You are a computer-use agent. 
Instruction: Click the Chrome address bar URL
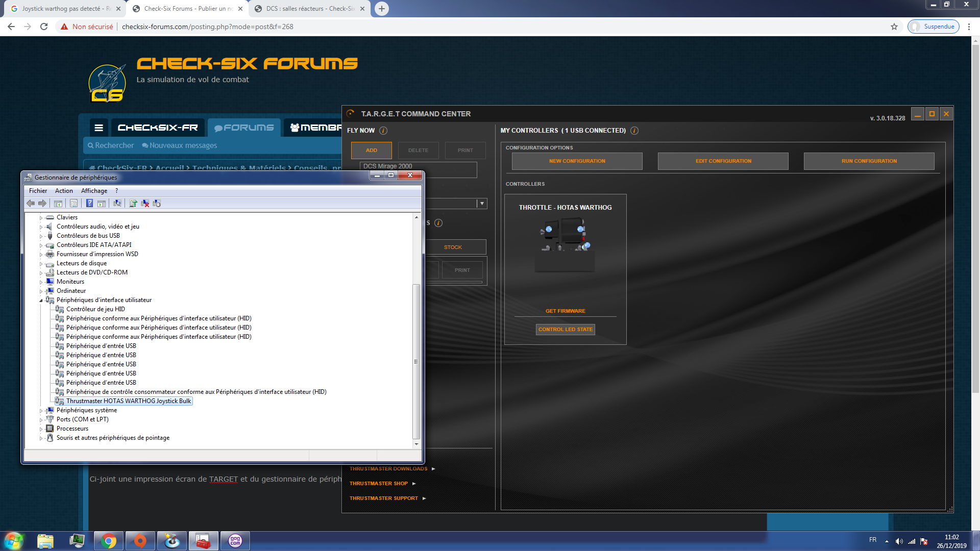point(208,27)
